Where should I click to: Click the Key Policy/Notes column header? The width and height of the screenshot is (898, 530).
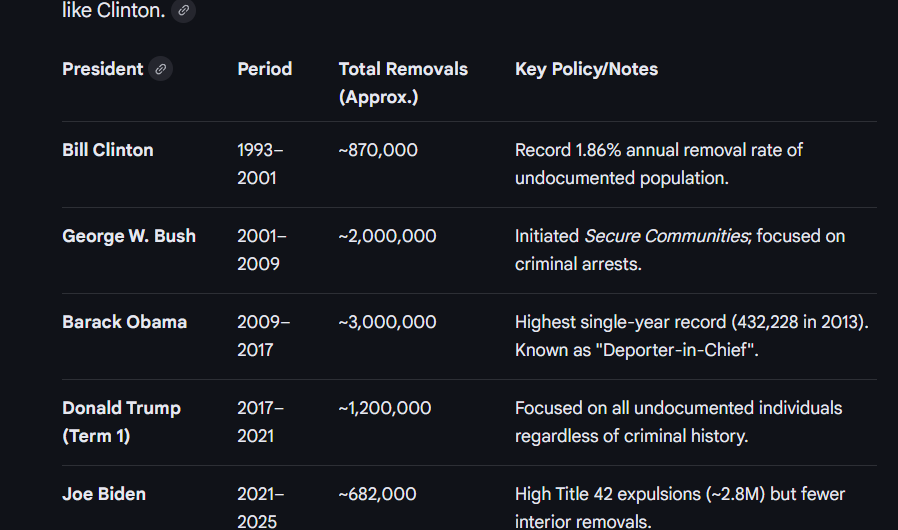click(586, 69)
